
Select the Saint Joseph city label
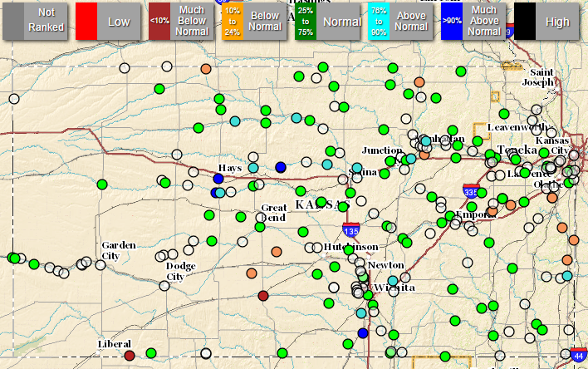539,77
